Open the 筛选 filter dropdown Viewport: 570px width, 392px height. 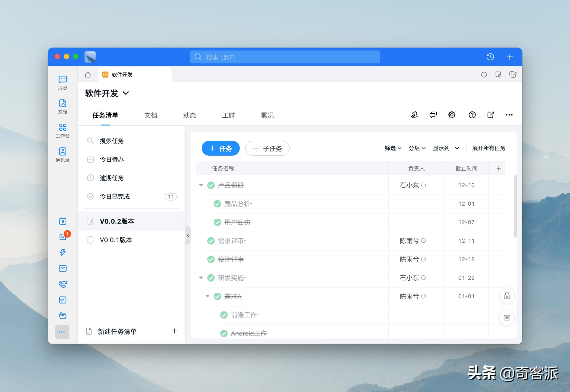pyautogui.click(x=393, y=148)
